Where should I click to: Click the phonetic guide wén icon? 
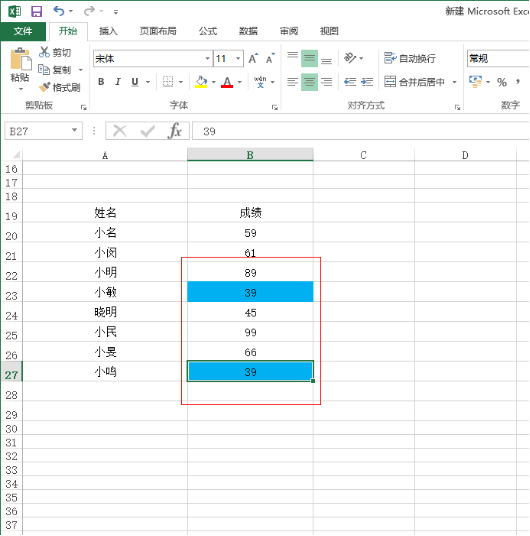click(x=260, y=82)
